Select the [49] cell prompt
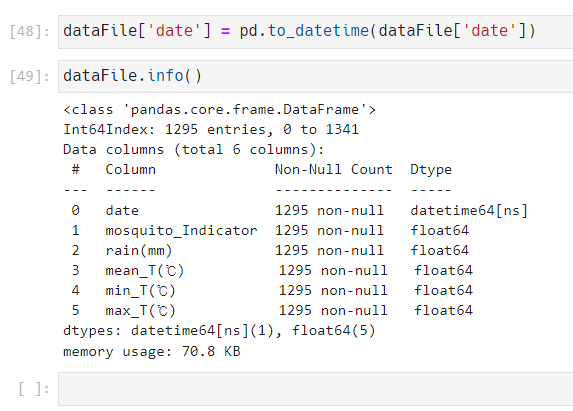The image size is (573, 411). tap(29, 77)
